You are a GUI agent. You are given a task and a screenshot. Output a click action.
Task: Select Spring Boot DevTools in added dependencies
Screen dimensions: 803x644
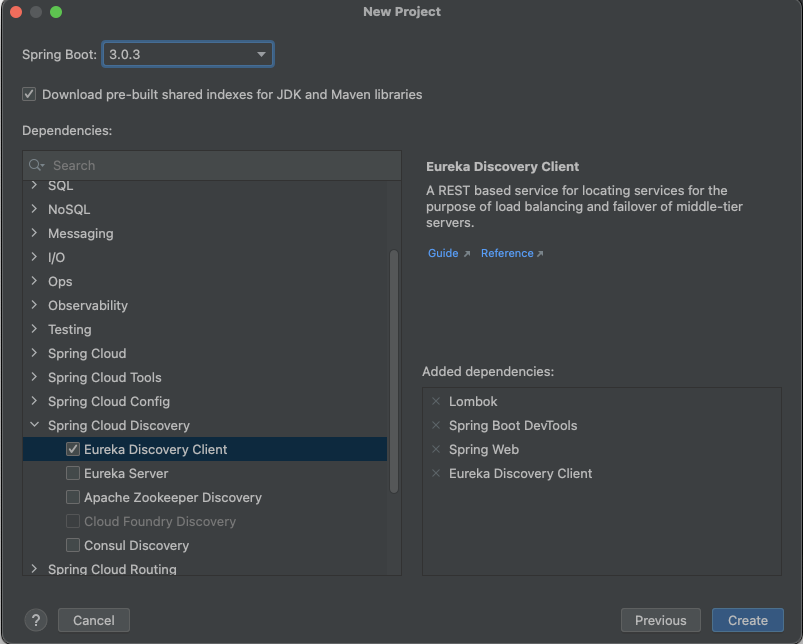(x=513, y=425)
